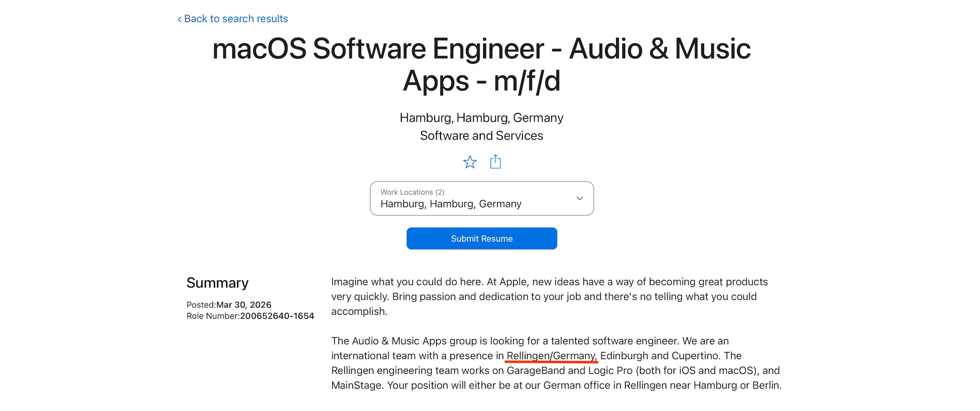Click the Summary heading
980x411 pixels.
(x=218, y=283)
